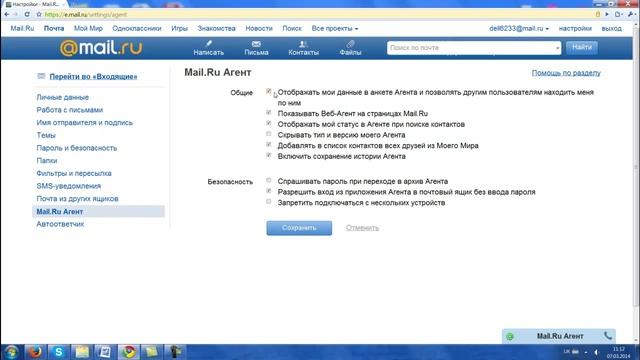Click Mail.Ru link in the top navigation
Image resolution: width=640 pixels, height=360 pixels.
point(22,29)
